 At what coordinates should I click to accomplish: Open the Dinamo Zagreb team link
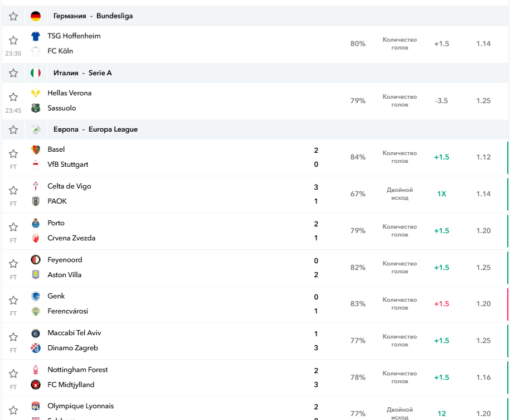(72, 348)
